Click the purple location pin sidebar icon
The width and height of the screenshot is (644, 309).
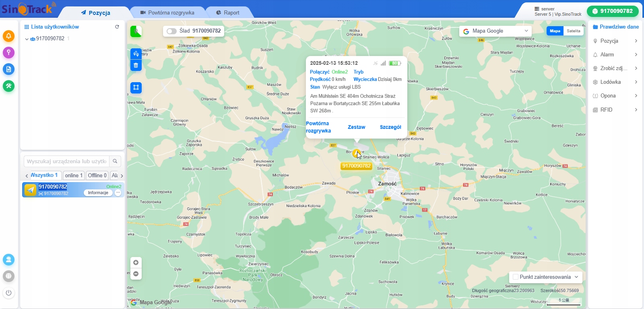tap(8, 52)
